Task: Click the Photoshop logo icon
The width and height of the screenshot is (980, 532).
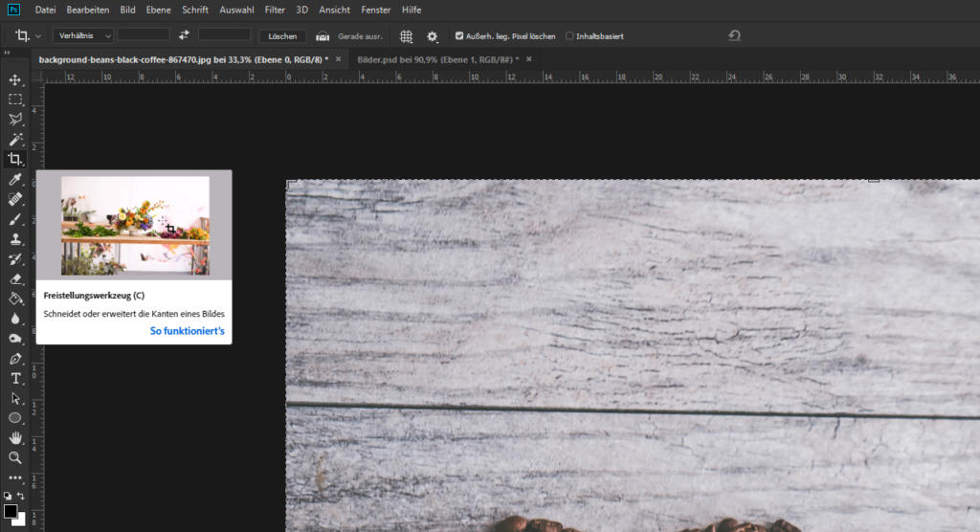Action: [13, 10]
